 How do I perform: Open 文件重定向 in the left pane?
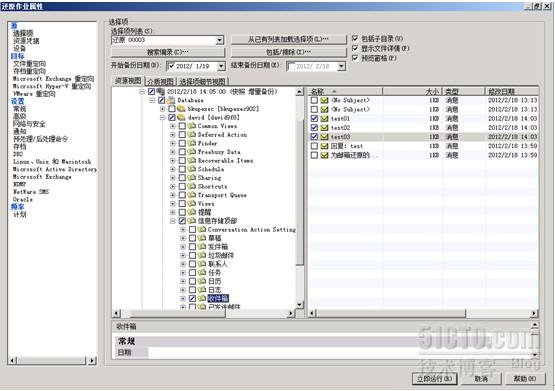coord(29,64)
